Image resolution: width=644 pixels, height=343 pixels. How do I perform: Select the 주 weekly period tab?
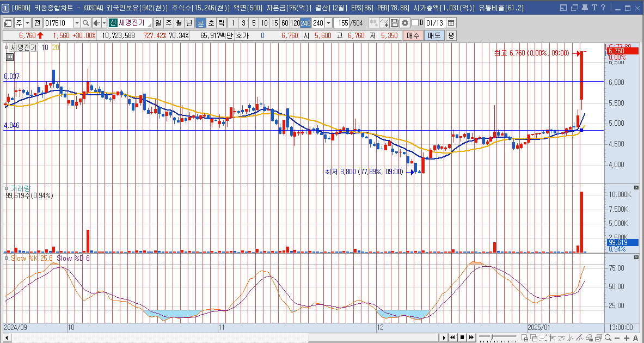[x=169, y=23]
